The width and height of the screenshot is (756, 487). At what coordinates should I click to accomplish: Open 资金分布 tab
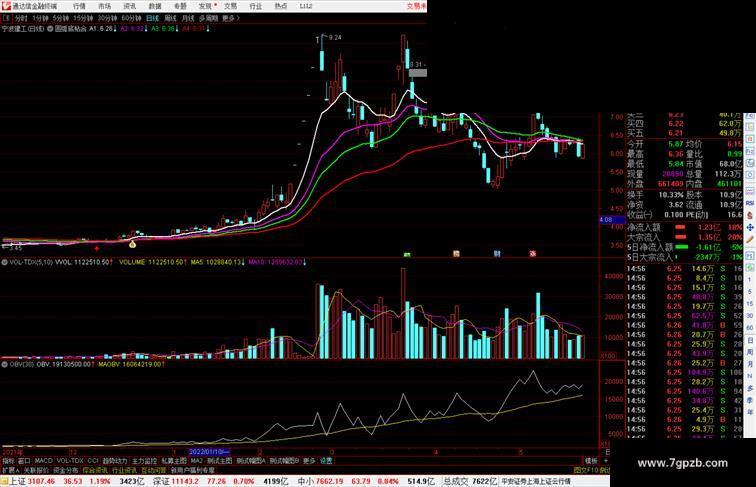click(x=66, y=470)
